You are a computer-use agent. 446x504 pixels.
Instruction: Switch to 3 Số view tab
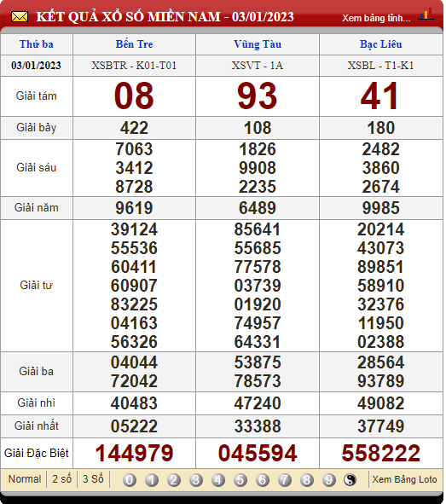(x=93, y=479)
